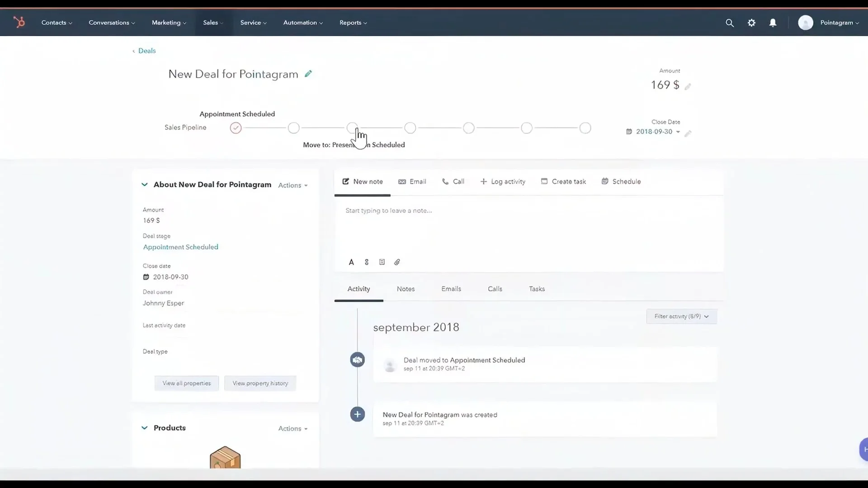Click in the note text field

(x=528, y=226)
